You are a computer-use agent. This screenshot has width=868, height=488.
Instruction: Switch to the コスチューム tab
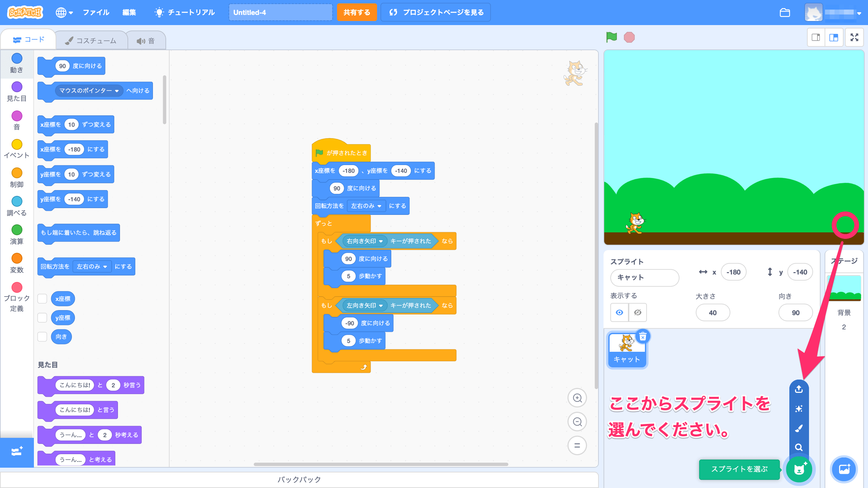point(91,41)
